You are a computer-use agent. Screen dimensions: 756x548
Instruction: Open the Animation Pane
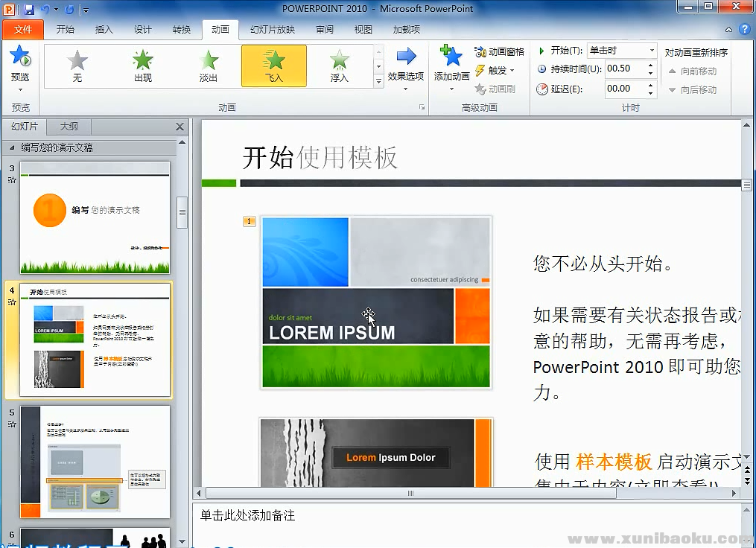pyautogui.click(x=499, y=52)
